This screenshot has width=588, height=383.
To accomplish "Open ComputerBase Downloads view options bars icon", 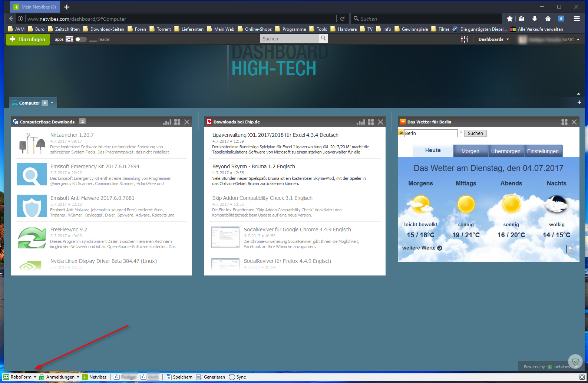I will coord(167,122).
